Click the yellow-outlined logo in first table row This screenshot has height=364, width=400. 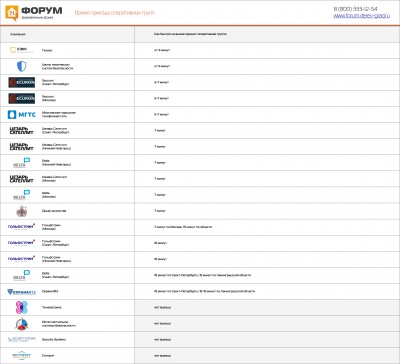(x=21, y=50)
